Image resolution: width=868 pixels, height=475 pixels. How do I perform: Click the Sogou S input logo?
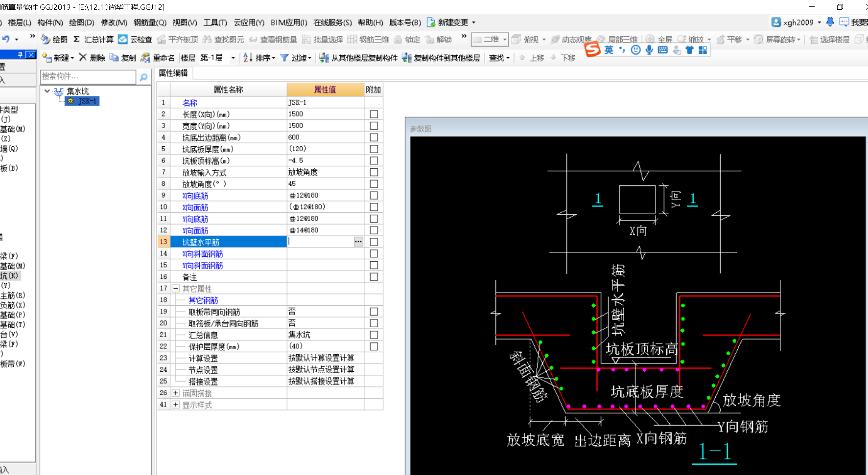pos(592,49)
